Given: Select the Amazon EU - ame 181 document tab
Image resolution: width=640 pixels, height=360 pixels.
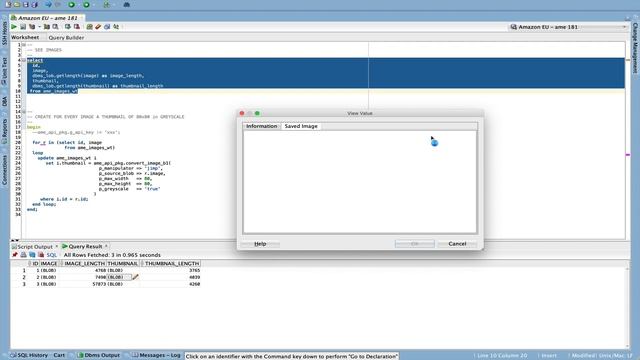Looking at the screenshot, I should (47, 18).
